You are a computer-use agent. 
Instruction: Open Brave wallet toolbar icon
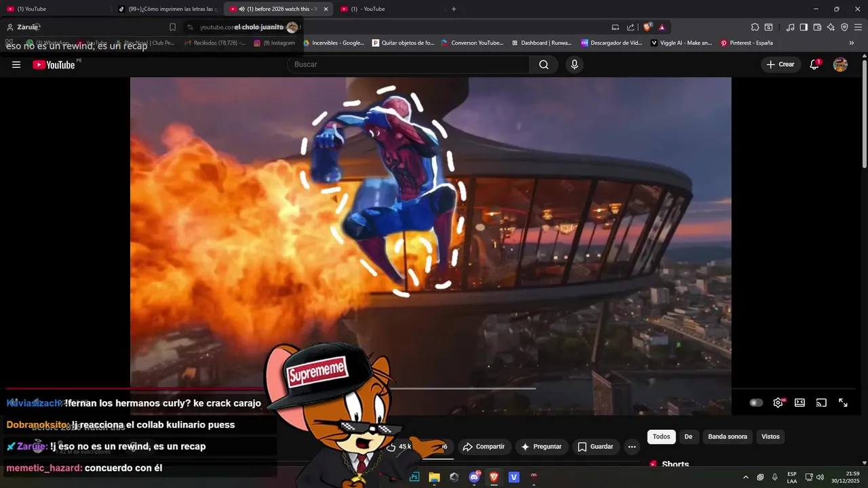coord(817,27)
